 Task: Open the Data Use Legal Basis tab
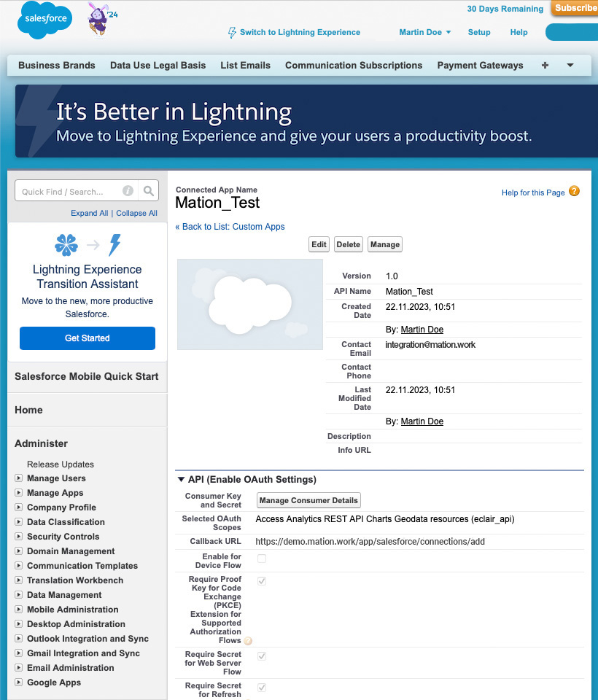click(x=158, y=65)
